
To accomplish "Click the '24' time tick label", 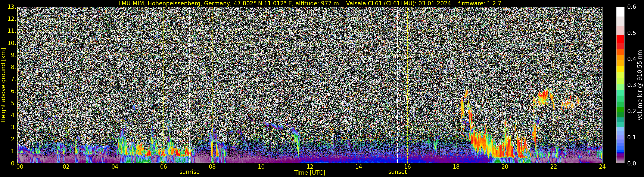I will (x=602, y=167).
